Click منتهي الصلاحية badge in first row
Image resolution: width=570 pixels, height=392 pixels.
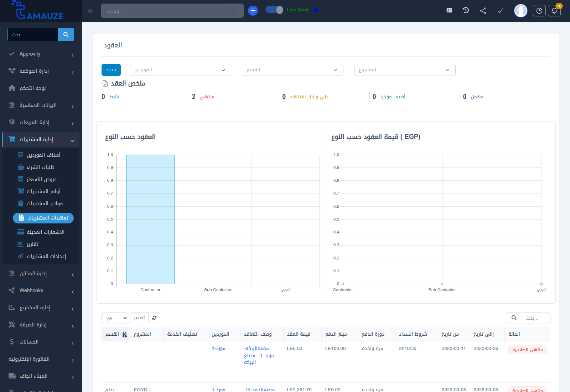528,350
